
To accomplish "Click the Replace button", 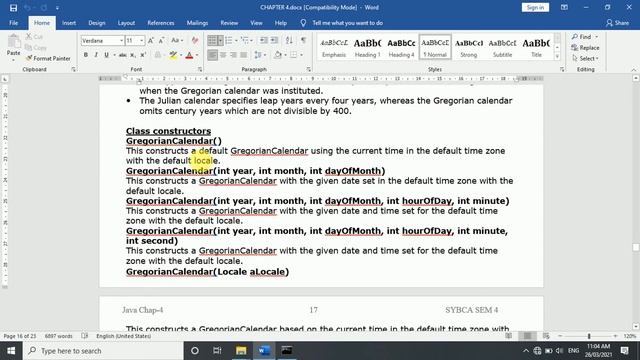I will click(x=585, y=48).
